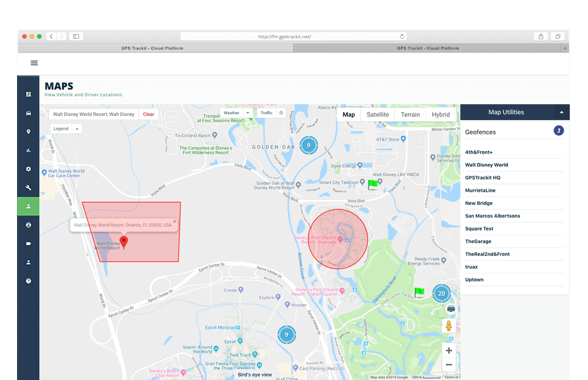Screen dimensions: 588x380
Task: Open the location pin icon in sidebar
Action: [x=28, y=132]
